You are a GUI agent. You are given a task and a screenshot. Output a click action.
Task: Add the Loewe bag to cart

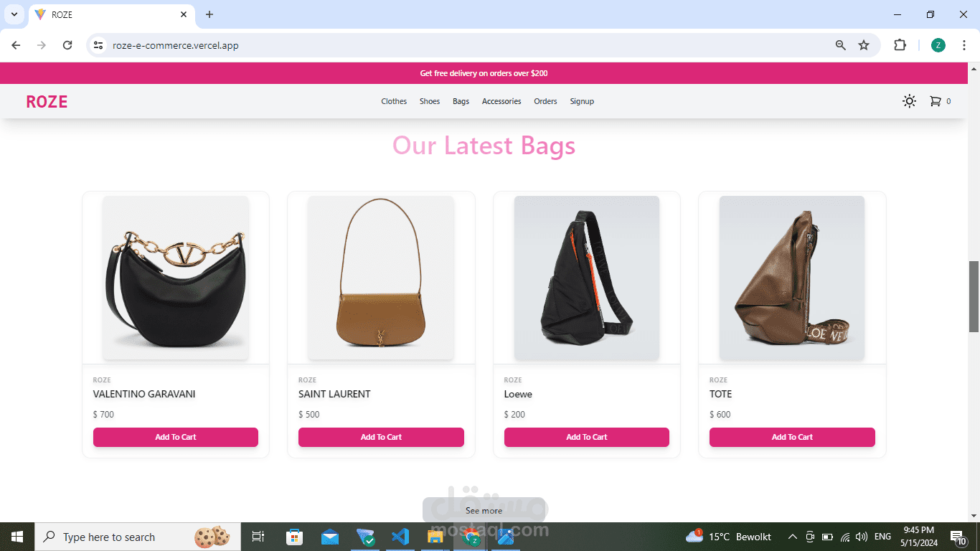[587, 437]
